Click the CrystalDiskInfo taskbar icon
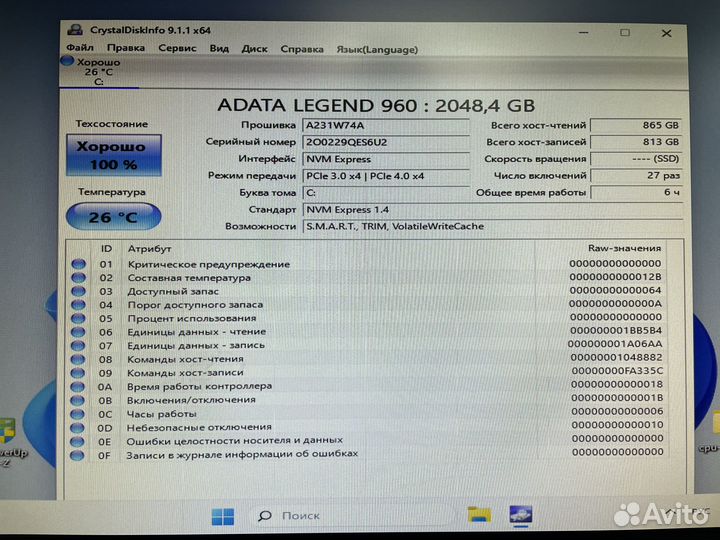This screenshot has height=540, width=720. pyautogui.click(x=521, y=515)
